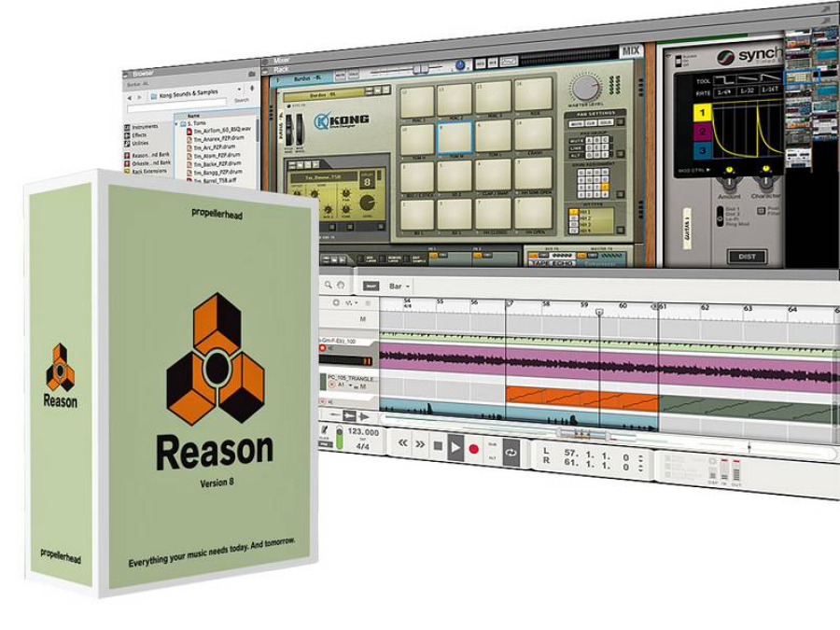Collapse the S. Toms folder in the browser
840x630 pixels.
tap(176, 124)
